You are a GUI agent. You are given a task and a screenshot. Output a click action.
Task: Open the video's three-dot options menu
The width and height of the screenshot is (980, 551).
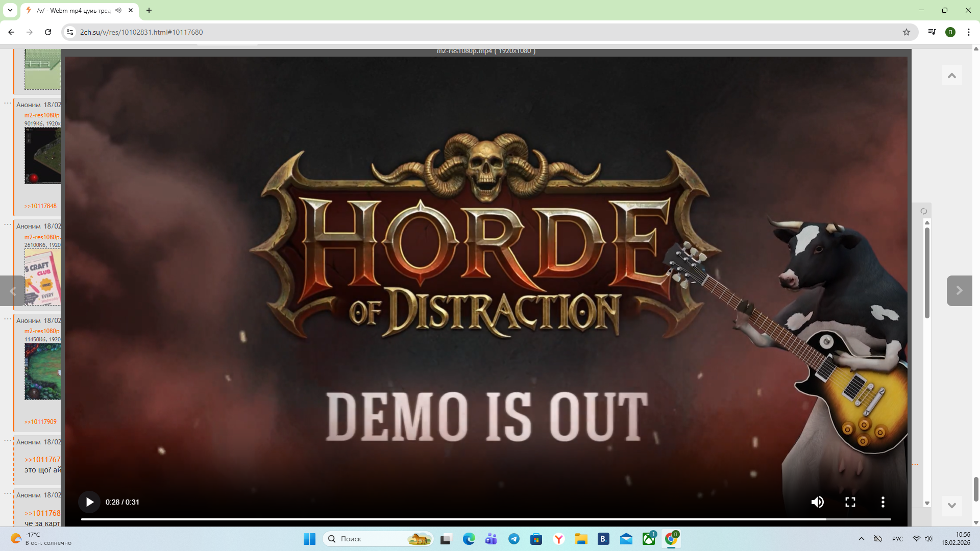(883, 502)
